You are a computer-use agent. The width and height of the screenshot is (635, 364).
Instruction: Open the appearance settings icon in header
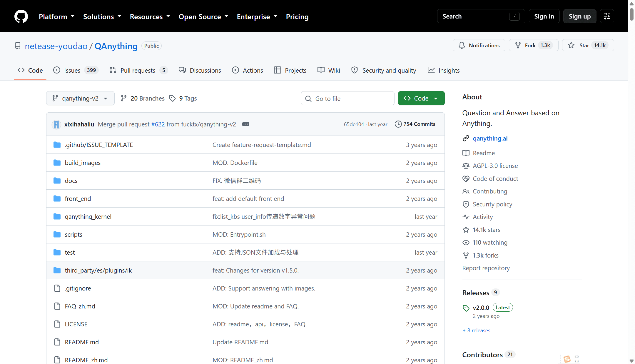[x=607, y=16]
